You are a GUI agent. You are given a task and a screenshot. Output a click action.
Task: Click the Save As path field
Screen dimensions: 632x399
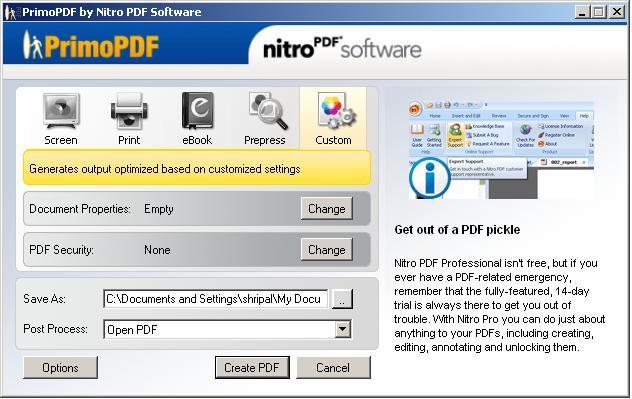[x=216, y=299]
